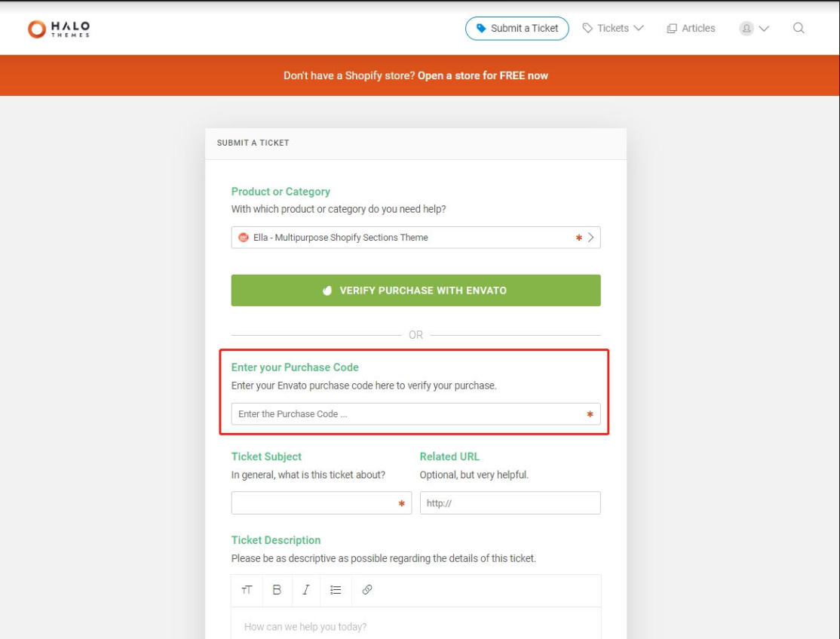Click the 'Enter your Purchase Code' heading

(x=295, y=367)
